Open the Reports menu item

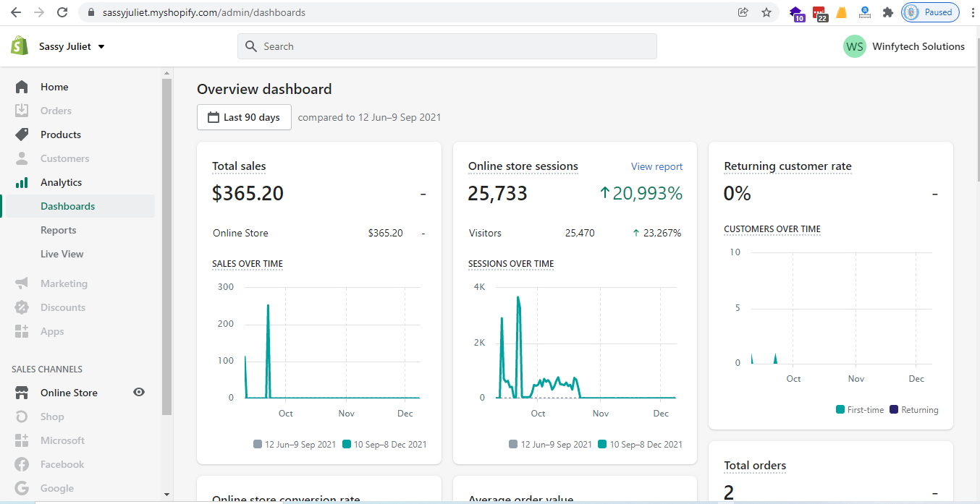pos(59,230)
